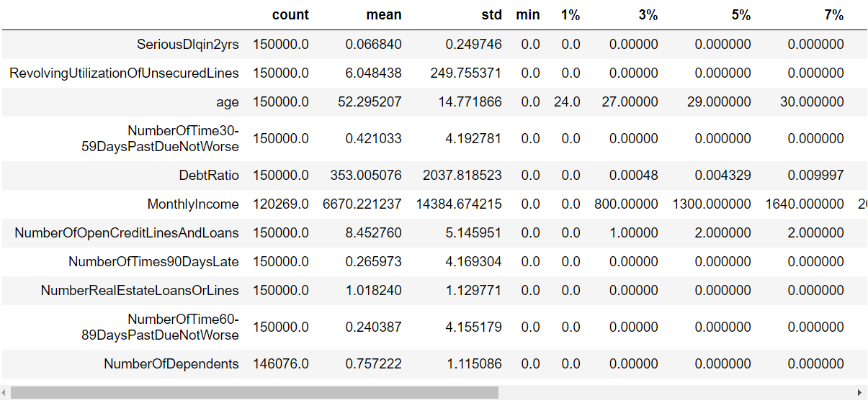Screen dimensions: 868x403
Task: Click the scrollbar right arrow
Action: tap(860, 393)
